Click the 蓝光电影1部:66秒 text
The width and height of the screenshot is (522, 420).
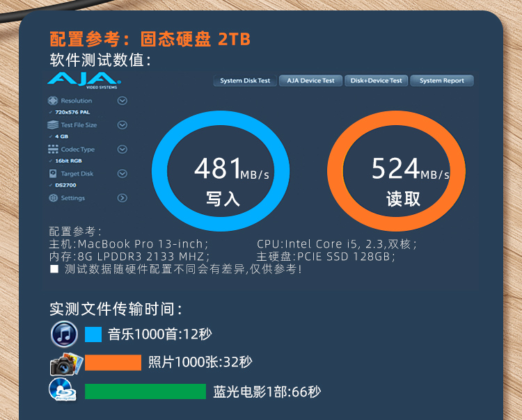pos(267,391)
